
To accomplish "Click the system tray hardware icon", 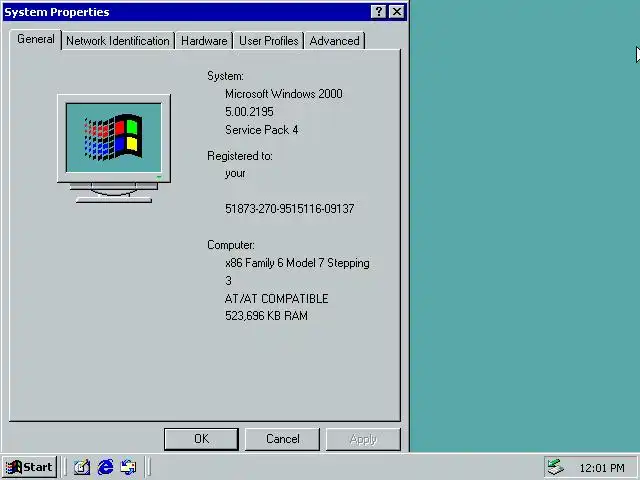I will pyautogui.click(x=556, y=467).
